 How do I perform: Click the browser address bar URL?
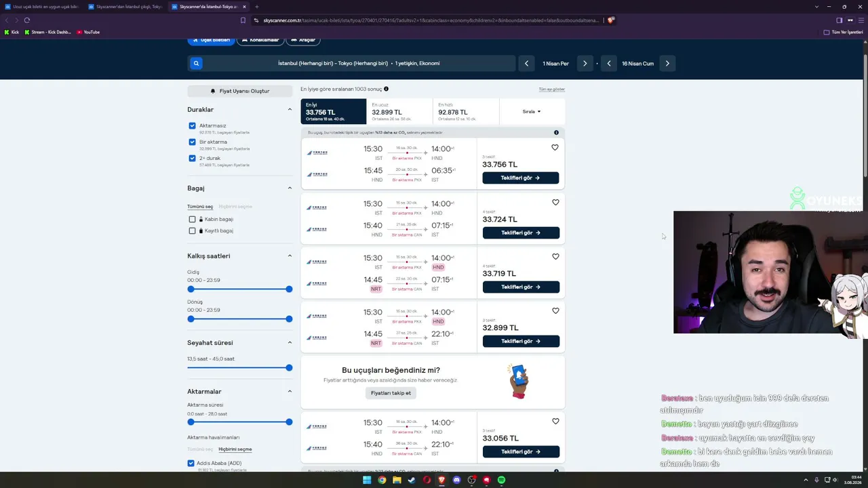pos(430,20)
